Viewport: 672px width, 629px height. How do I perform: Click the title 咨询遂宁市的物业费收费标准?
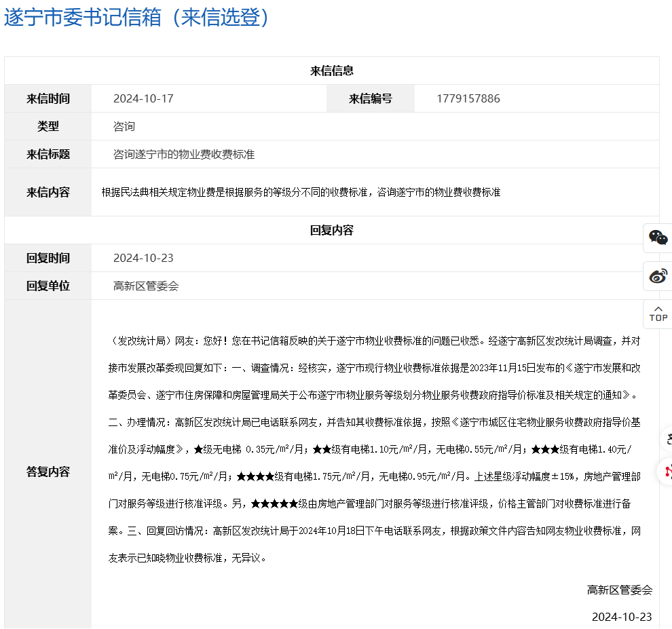pos(184,154)
